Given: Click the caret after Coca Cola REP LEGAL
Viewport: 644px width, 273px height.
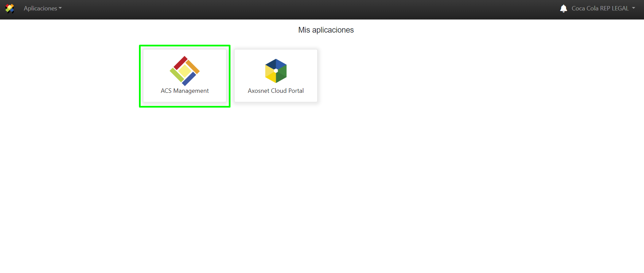Looking at the screenshot, I should pyautogui.click(x=634, y=8).
